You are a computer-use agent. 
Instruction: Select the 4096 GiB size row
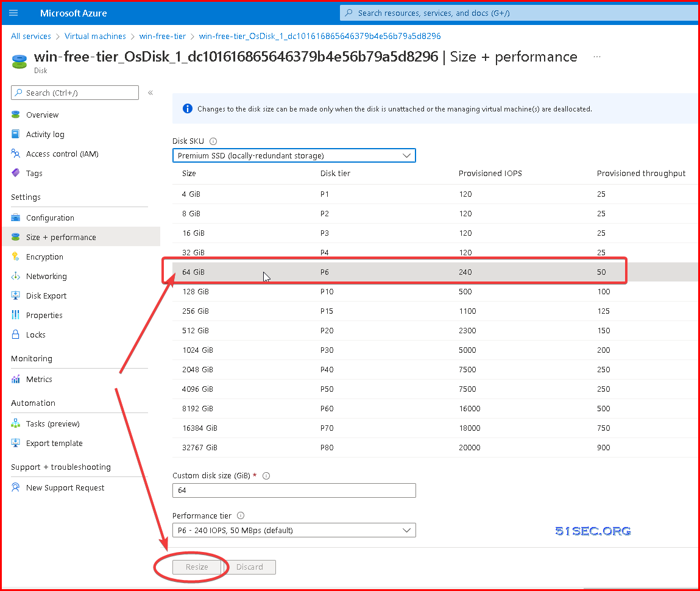coord(435,389)
